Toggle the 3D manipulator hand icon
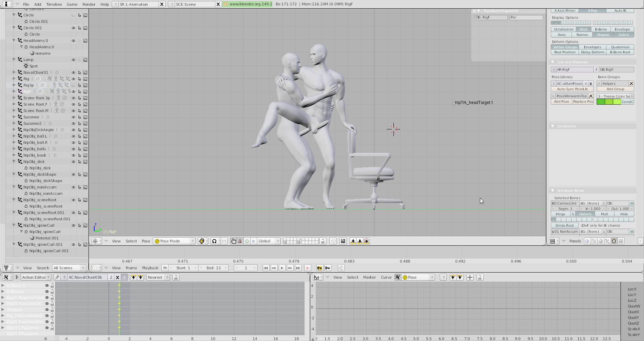This screenshot has width=644, height=341. point(233,241)
